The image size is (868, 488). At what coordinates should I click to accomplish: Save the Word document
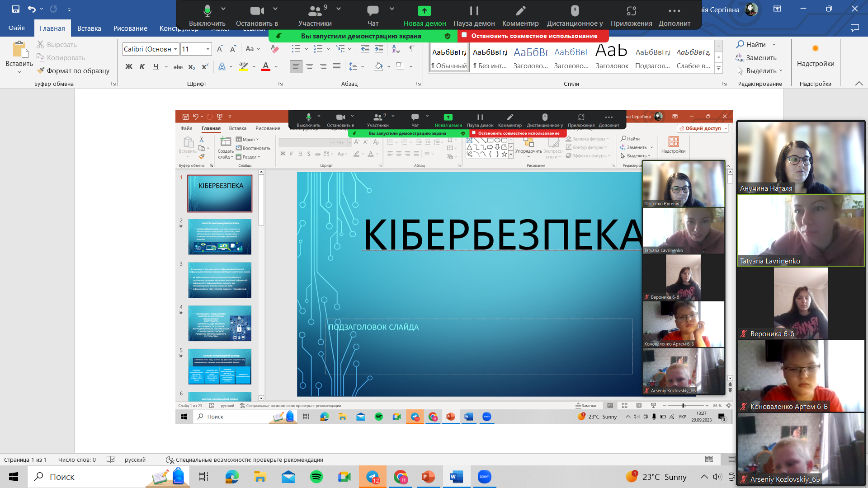[16, 9]
